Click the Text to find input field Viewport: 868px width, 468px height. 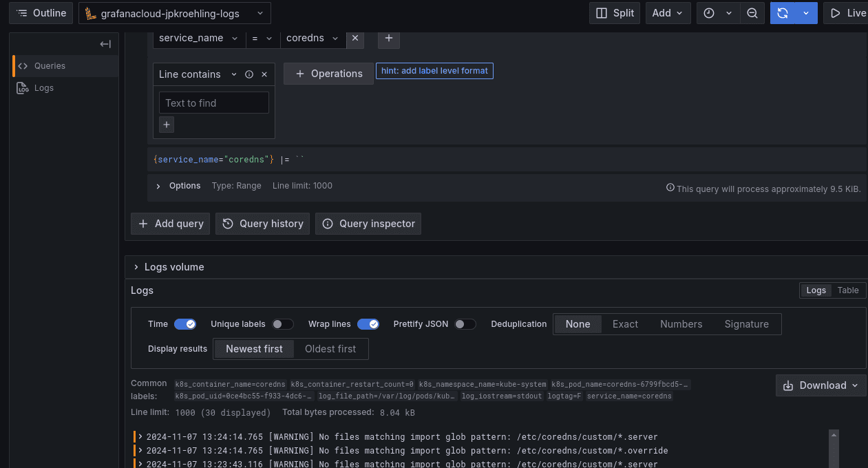[213, 102]
